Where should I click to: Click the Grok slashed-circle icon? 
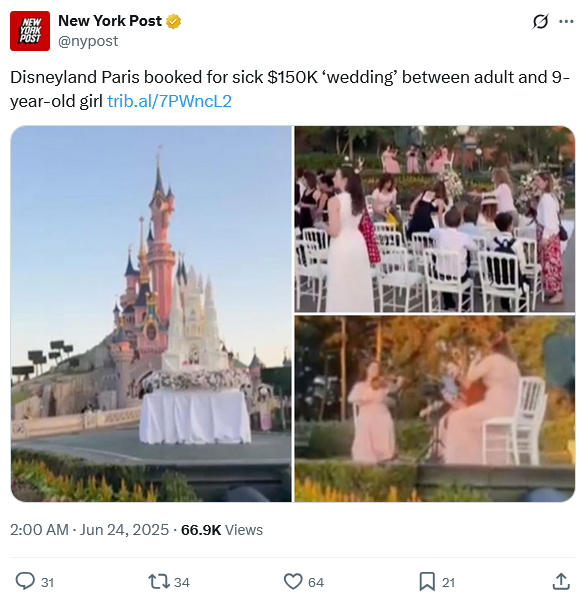tap(540, 21)
